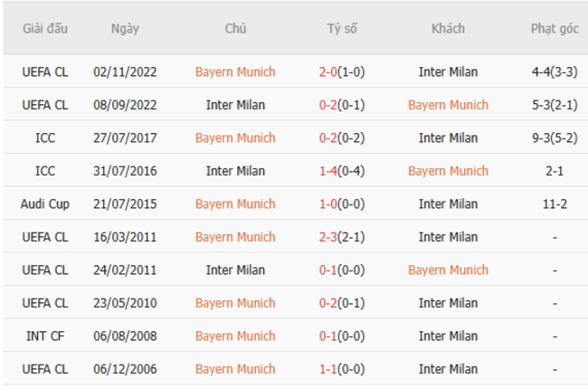The width and height of the screenshot is (588, 388).
Task: Click Inter Milan home team on 08/09/2022
Action: pos(235,105)
